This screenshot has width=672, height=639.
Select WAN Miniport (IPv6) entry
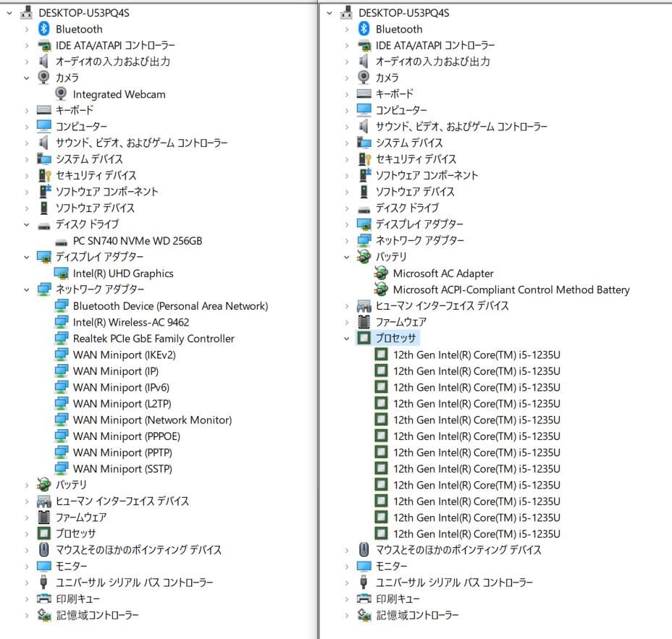coord(121,387)
